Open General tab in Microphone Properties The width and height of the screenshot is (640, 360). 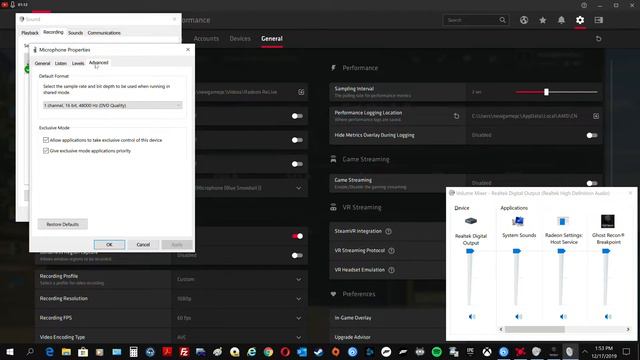click(x=42, y=63)
